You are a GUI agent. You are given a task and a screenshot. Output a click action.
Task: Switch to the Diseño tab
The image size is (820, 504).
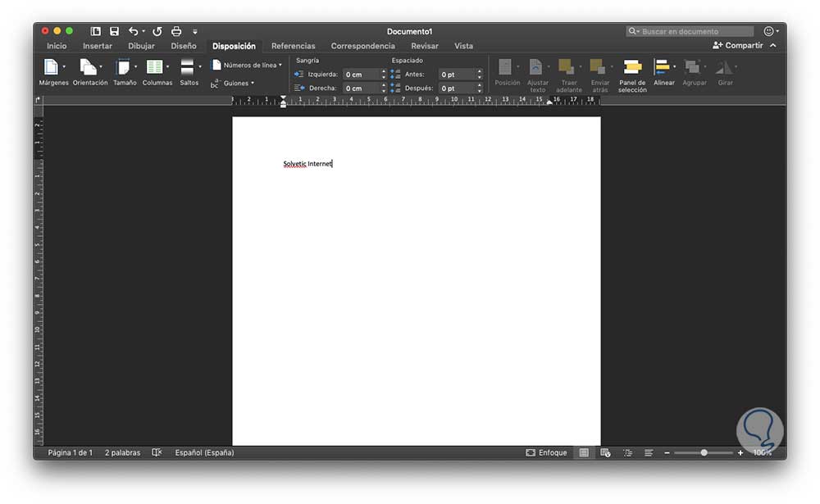click(x=184, y=46)
